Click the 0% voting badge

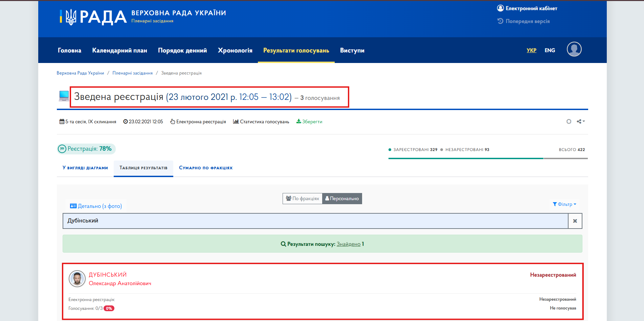pyautogui.click(x=109, y=308)
